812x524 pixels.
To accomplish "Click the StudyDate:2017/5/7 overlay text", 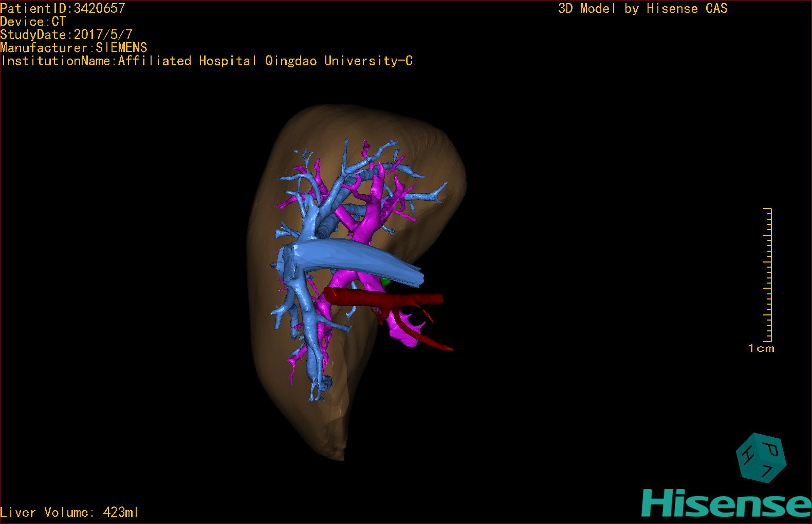I will (x=66, y=35).
